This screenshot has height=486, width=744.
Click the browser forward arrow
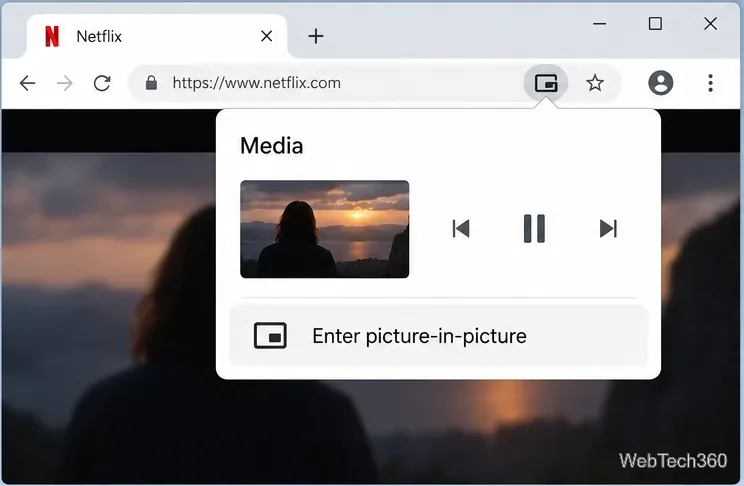tap(65, 84)
